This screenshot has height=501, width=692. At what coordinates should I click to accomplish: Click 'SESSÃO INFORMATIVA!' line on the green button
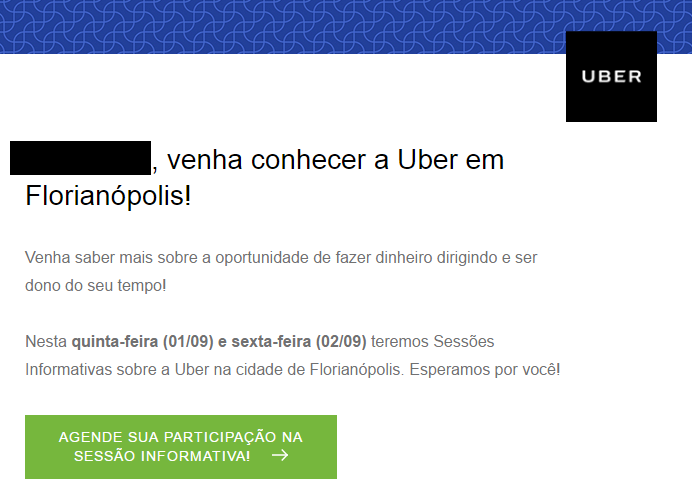(162, 456)
